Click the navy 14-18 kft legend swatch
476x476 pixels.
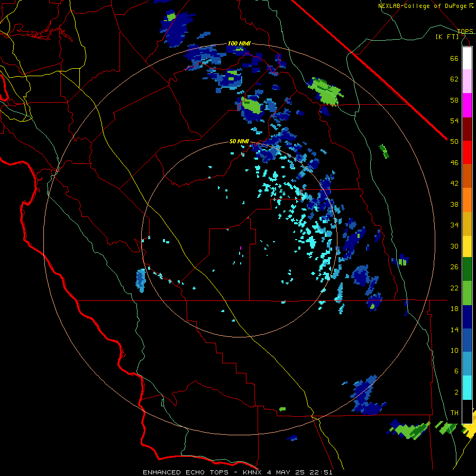[x=467, y=317]
